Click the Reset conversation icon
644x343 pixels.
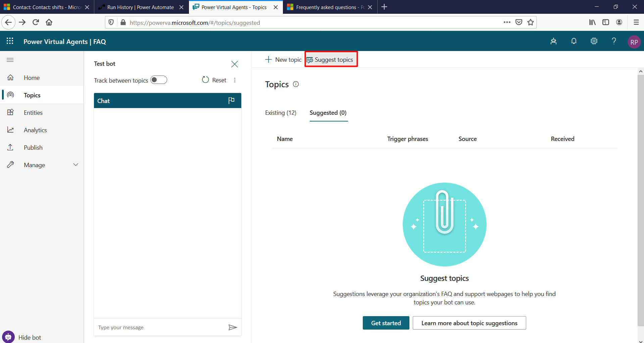tap(205, 80)
